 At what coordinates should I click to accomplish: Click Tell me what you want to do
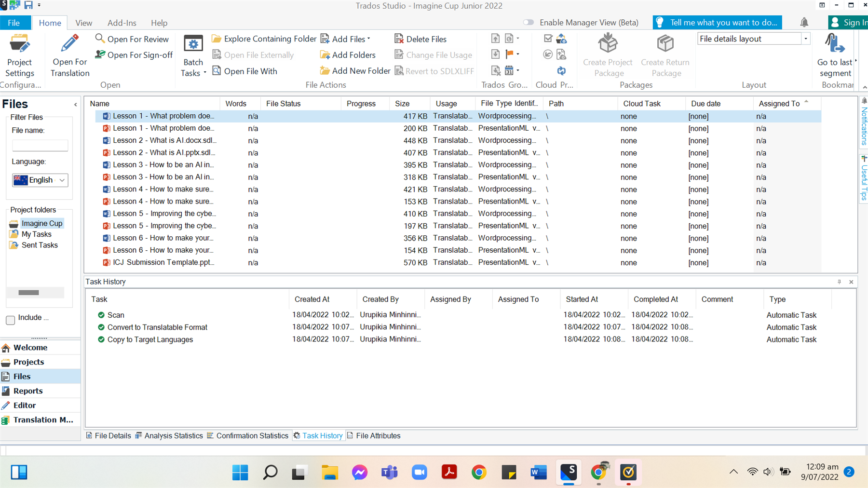point(718,23)
